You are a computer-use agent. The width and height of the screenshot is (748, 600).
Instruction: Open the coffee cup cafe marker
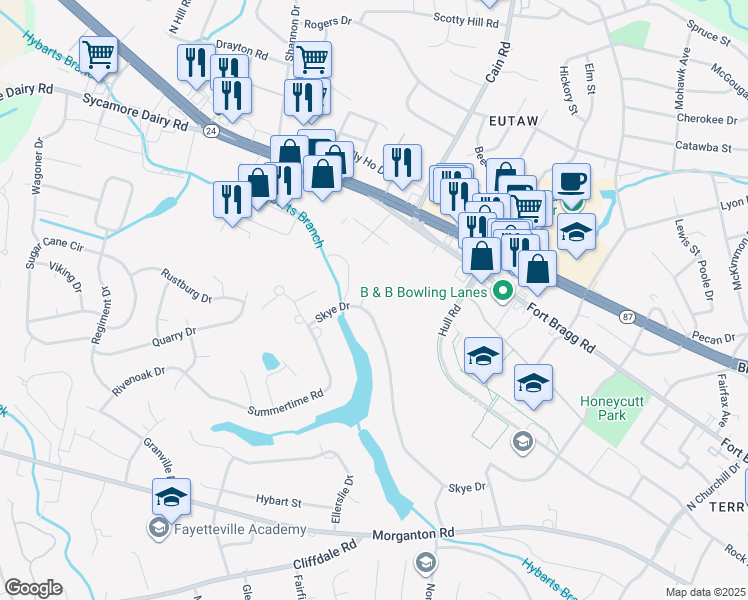tap(571, 182)
